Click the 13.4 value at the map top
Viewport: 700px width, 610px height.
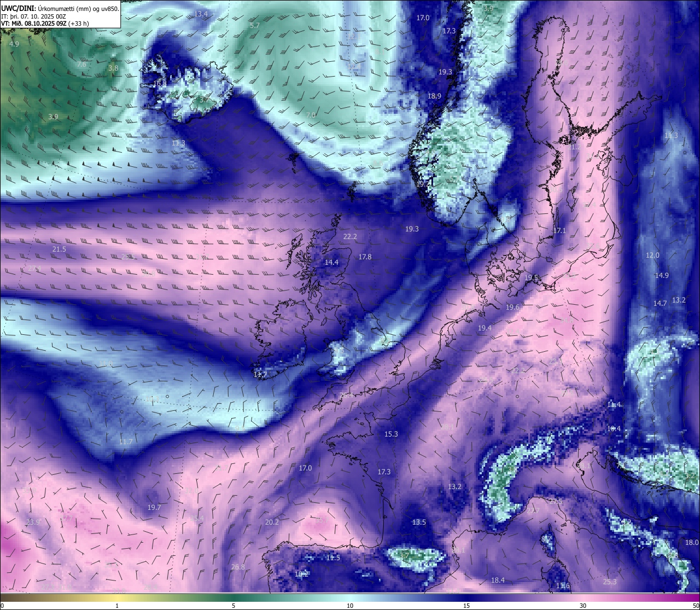201,14
